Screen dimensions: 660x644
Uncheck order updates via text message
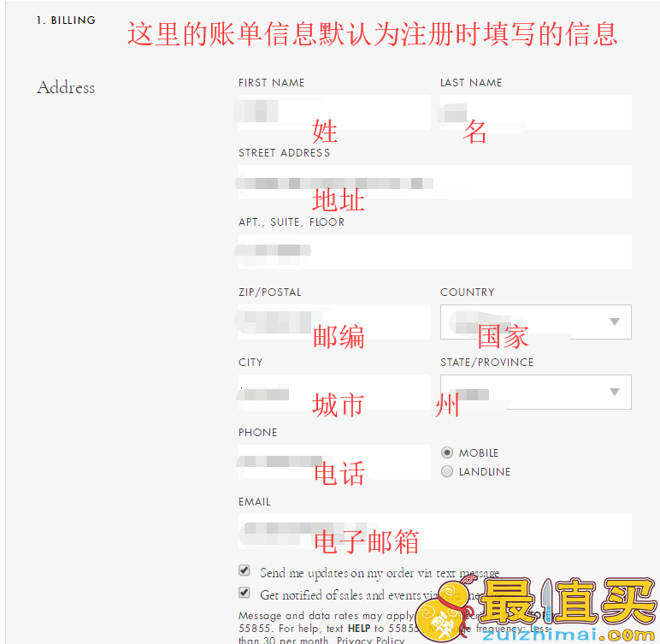tap(245, 570)
